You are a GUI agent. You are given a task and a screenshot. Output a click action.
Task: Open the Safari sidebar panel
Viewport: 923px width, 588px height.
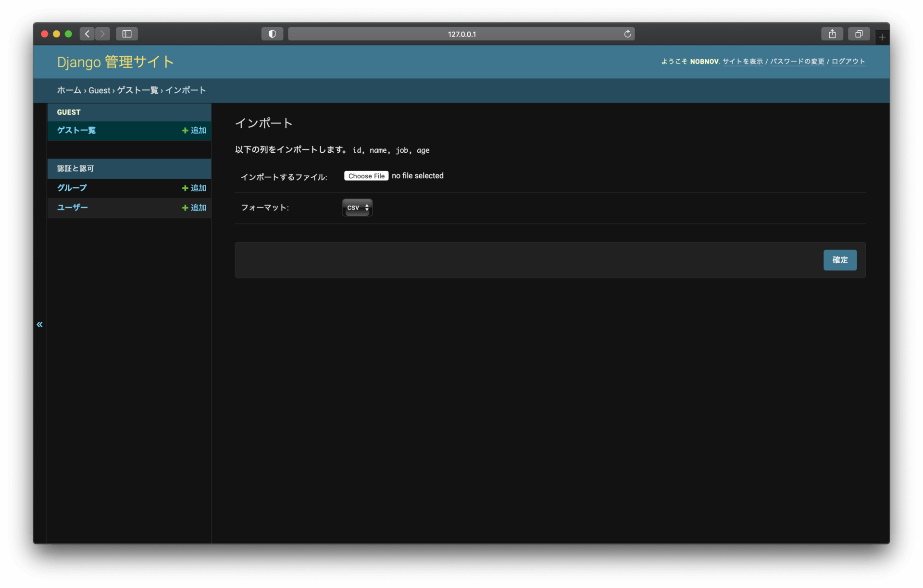(126, 34)
